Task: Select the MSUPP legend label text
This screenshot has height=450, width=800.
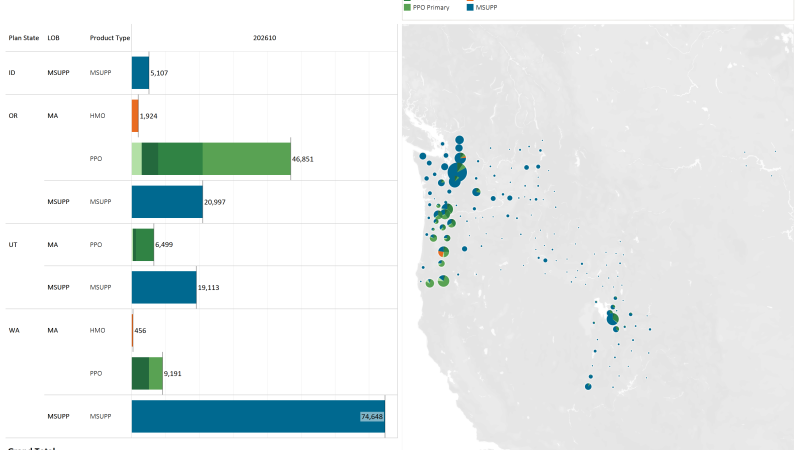Action: [x=486, y=8]
